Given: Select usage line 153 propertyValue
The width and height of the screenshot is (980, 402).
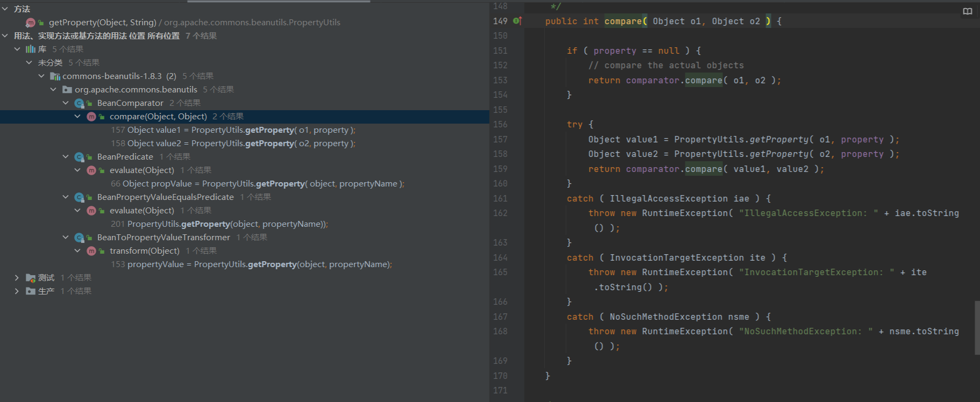Looking at the screenshot, I should point(252,264).
